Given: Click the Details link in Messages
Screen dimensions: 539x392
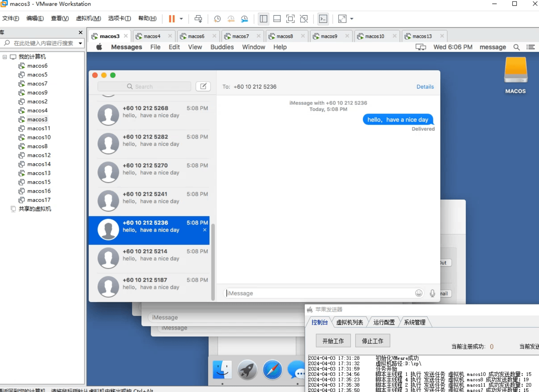Looking at the screenshot, I should pos(425,87).
